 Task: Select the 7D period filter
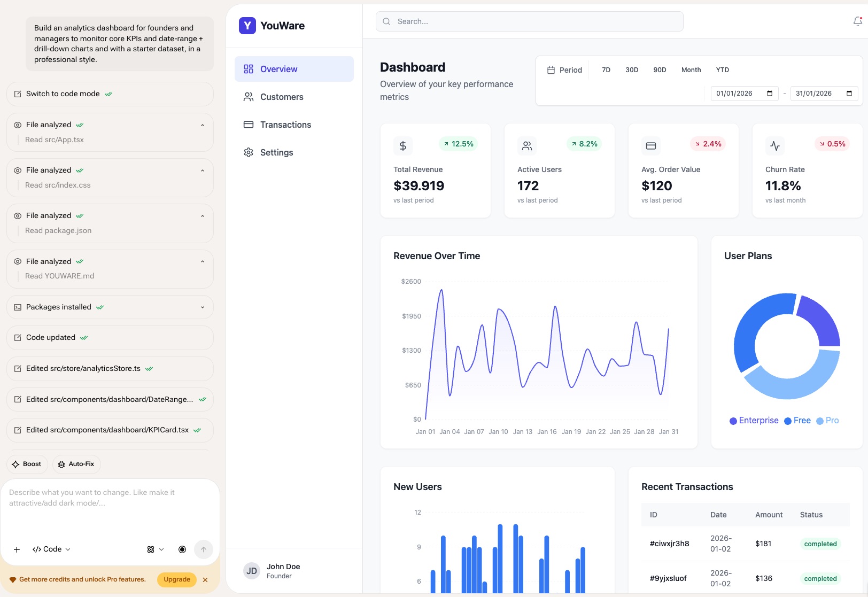coord(606,70)
